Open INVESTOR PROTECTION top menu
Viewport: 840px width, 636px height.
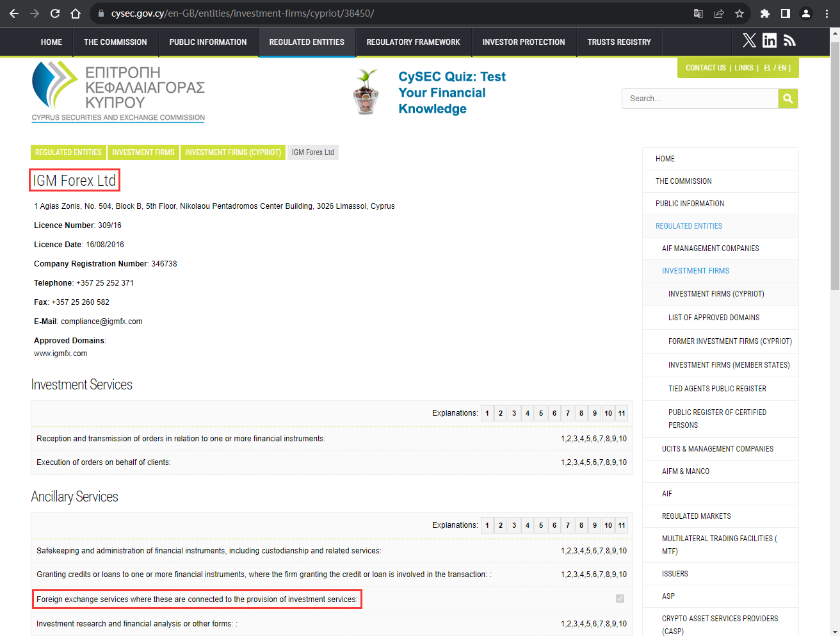coord(524,42)
